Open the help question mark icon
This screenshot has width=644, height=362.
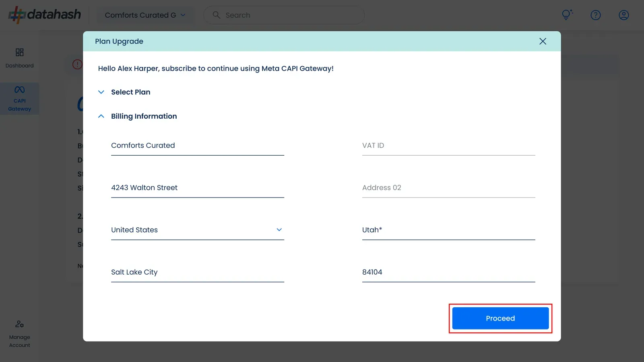click(595, 15)
